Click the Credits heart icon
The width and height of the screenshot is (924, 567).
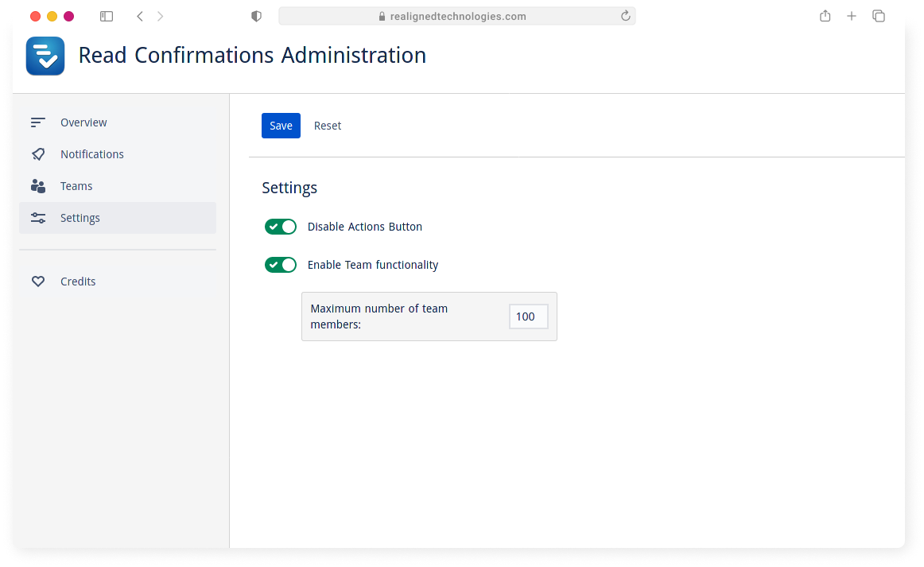pyautogui.click(x=37, y=282)
